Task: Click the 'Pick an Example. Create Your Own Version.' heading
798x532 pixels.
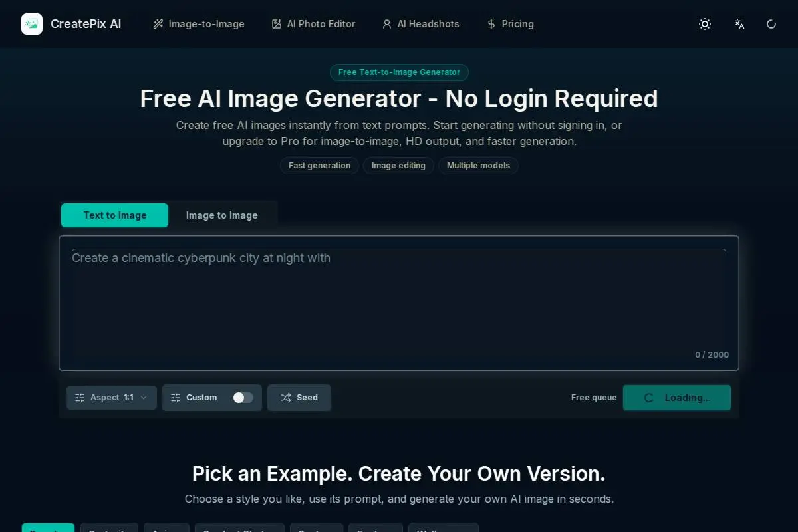Action: click(399, 474)
